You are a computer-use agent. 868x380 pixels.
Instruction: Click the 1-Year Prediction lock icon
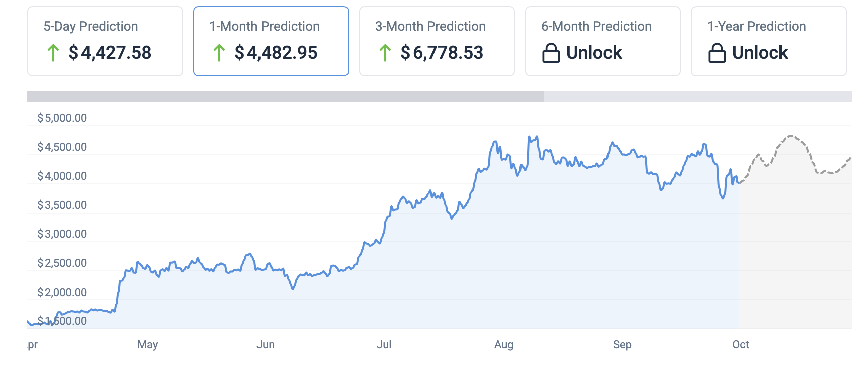click(717, 53)
